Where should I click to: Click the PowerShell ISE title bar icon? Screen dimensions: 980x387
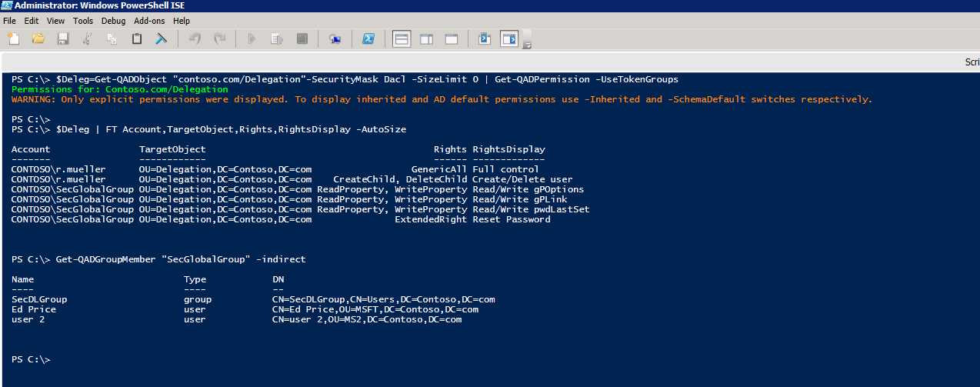tap(7, 6)
